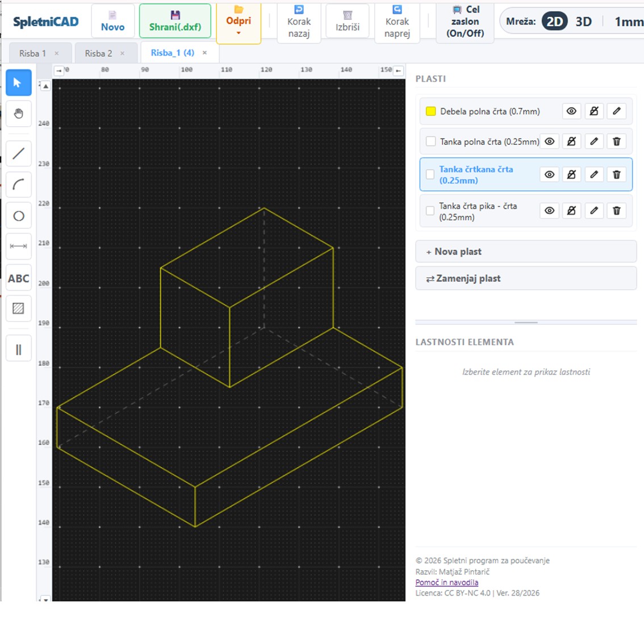Pick the arc drawing tool
Screen dimensions: 644x644
click(19, 185)
